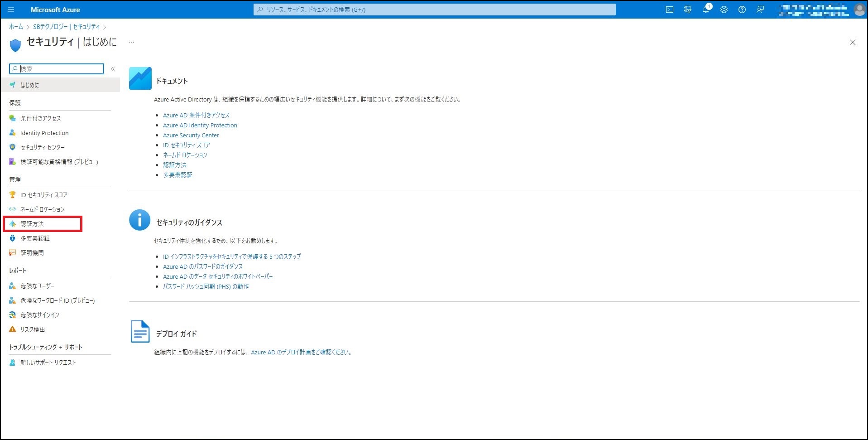Select はじめに in the sidebar menu
Screen dimensions: 868x440
tap(60, 85)
